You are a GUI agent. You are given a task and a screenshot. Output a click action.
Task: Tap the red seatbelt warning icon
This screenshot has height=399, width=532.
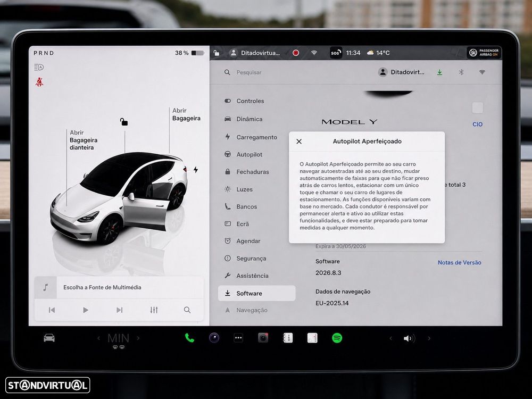pos(39,82)
